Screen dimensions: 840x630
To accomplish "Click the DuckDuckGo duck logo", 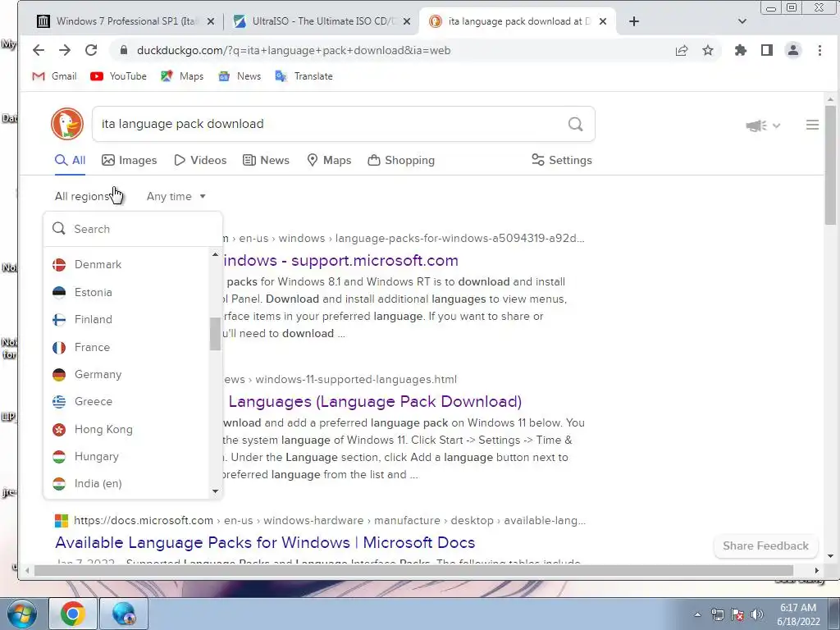I will click(67, 124).
